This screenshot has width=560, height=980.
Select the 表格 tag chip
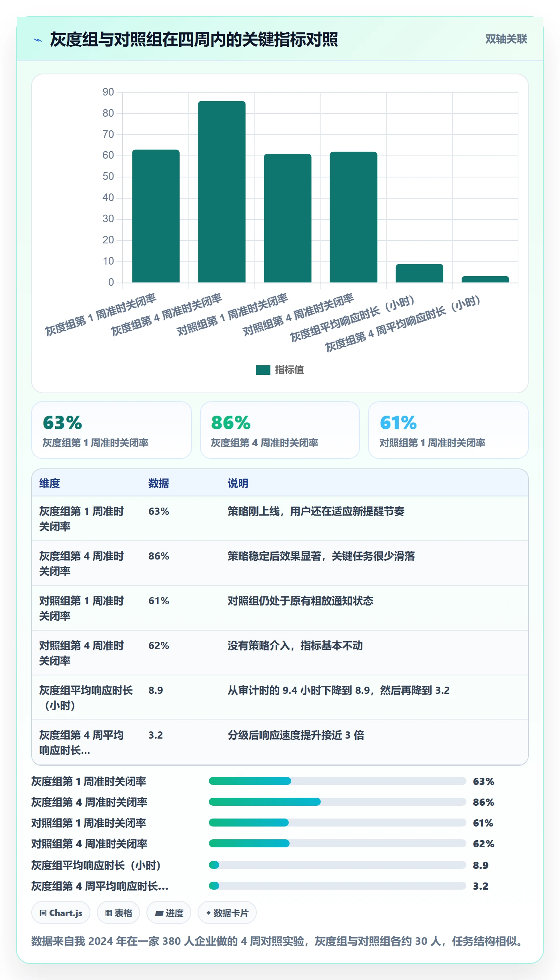point(118,913)
